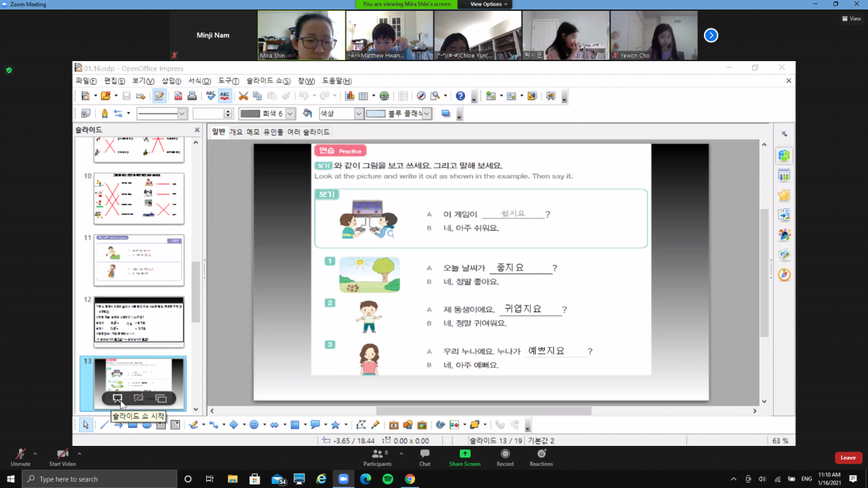This screenshot has width=868, height=488.
Task: Select the Basic Shapes diamond tool
Action: click(234, 425)
